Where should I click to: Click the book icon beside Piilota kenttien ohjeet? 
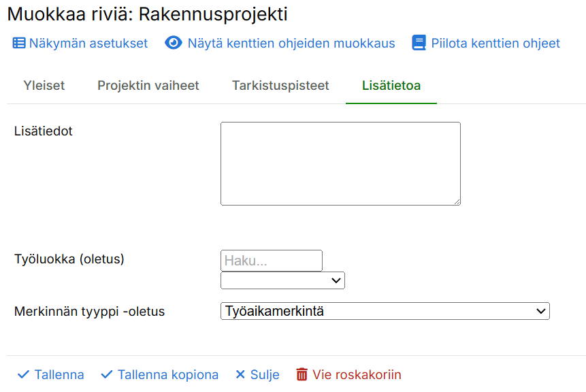point(419,44)
